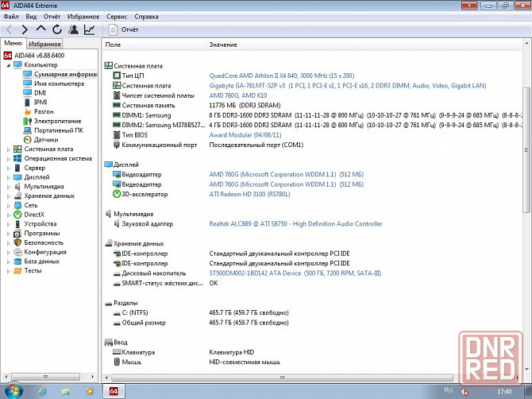Open the Файл menu

pyautogui.click(x=11, y=17)
